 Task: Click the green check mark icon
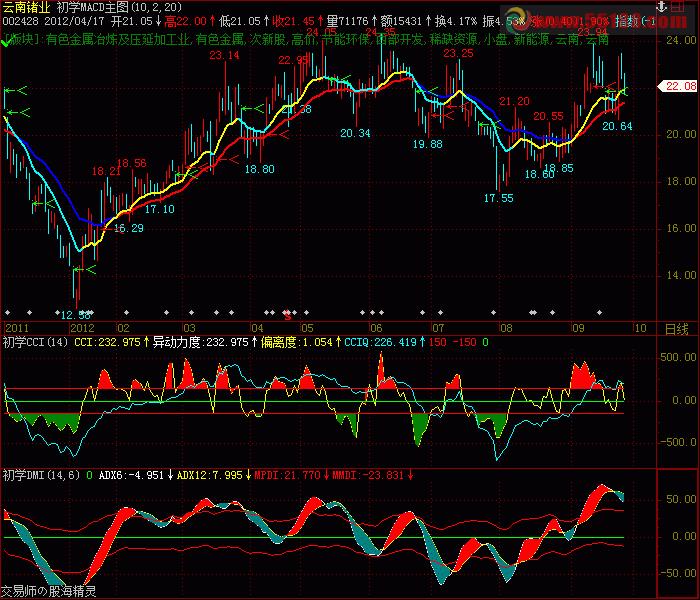[6, 42]
